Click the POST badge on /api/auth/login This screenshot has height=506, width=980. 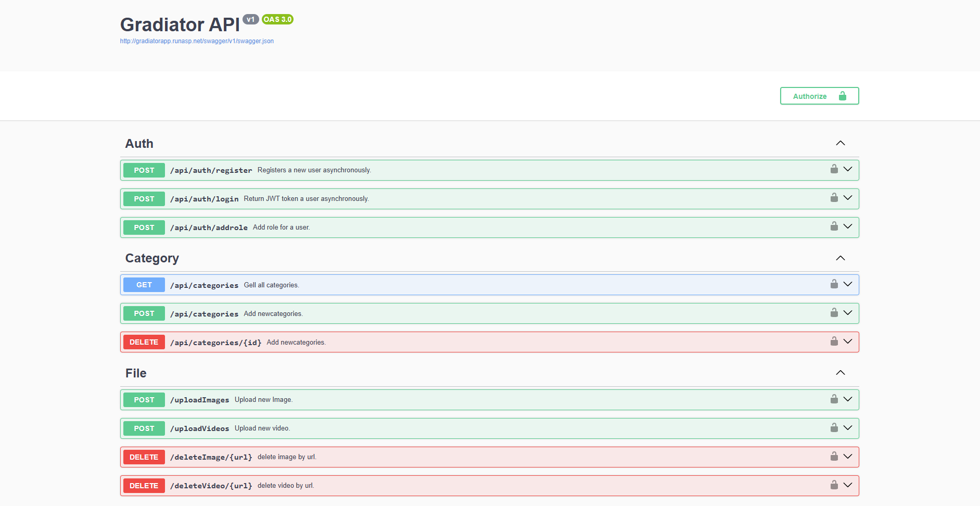tap(144, 198)
